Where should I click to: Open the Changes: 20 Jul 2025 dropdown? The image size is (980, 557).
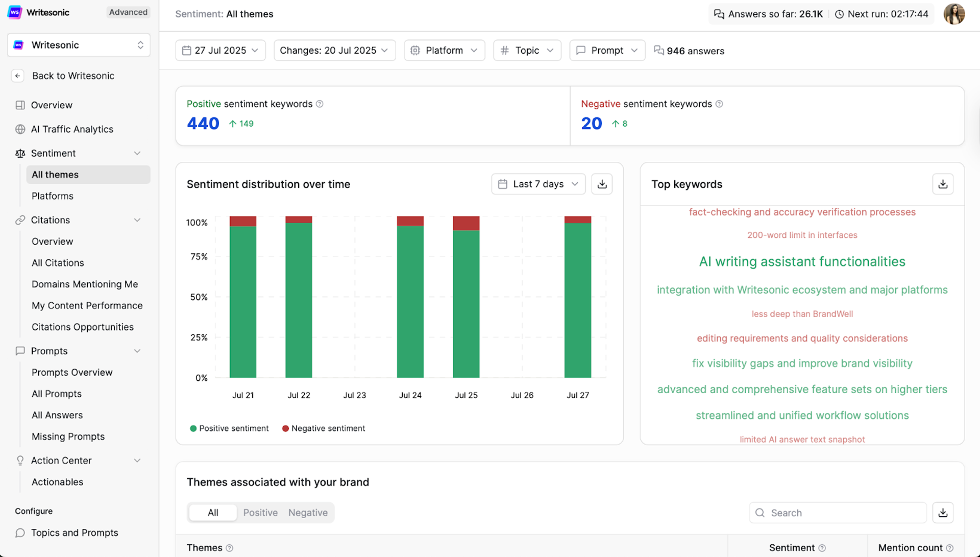[335, 51]
